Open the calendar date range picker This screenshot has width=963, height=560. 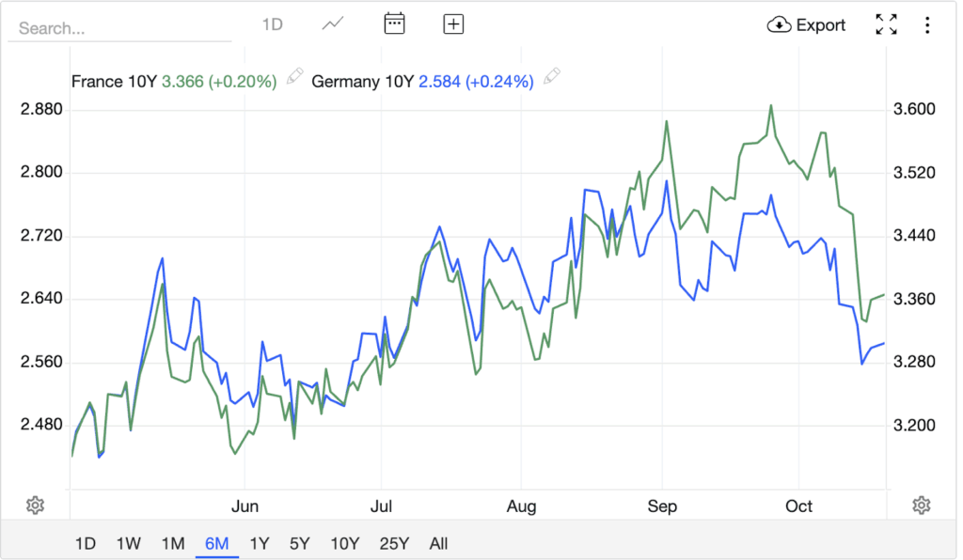click(394, 24)
